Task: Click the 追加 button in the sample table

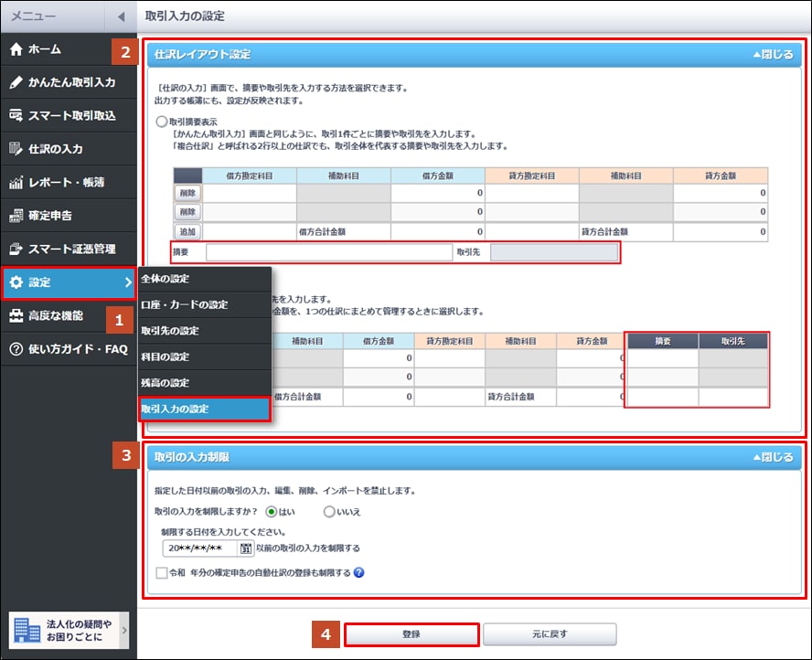Action: [x=187, y=232]
